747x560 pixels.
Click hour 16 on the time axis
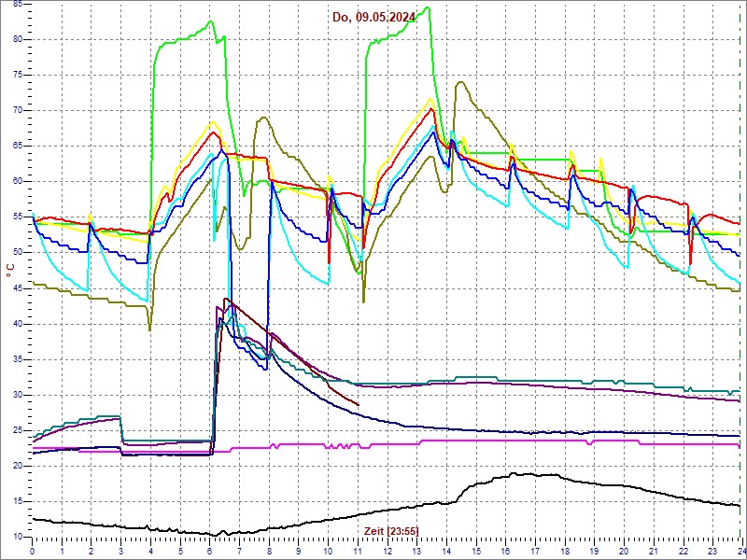coord(506,551)
